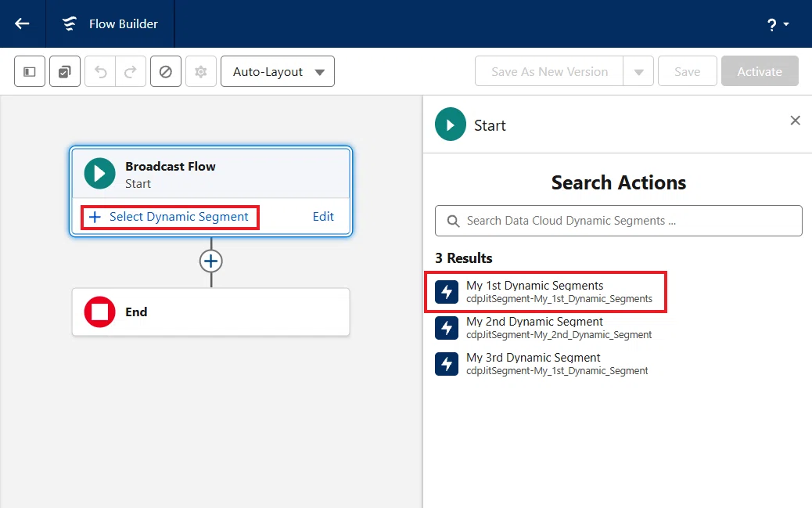Click the red End node icon
The image size is (812, 508).
coord(100,312)
